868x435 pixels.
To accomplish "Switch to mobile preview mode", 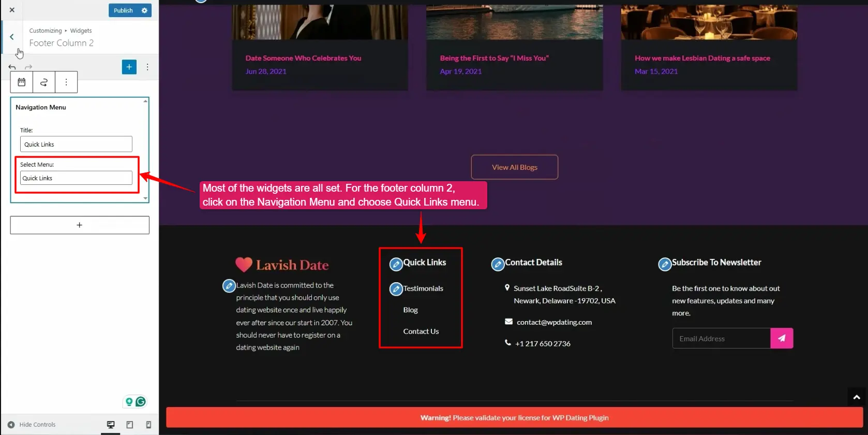I will 148,425.
